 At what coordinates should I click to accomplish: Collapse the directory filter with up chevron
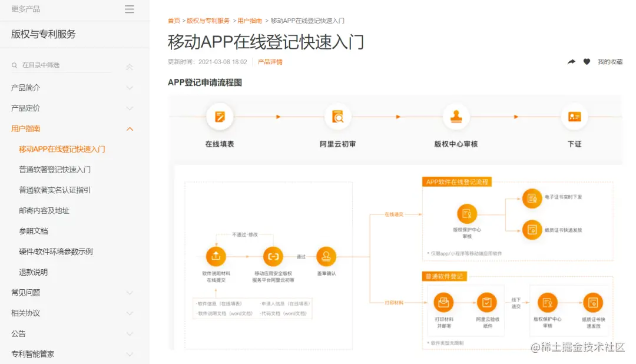[x=130, y=67]
